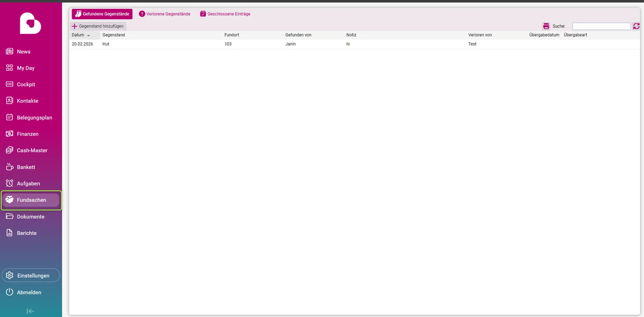Click the print icon beside Suche
The image size is (644, 317).
pyautogui.click(x=546, y=26)
